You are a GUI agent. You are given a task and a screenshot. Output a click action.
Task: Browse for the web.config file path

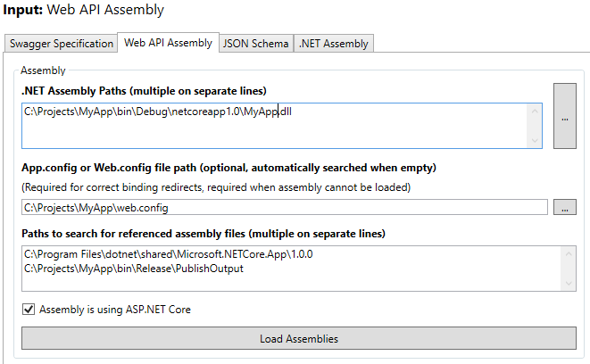(564, 207)
